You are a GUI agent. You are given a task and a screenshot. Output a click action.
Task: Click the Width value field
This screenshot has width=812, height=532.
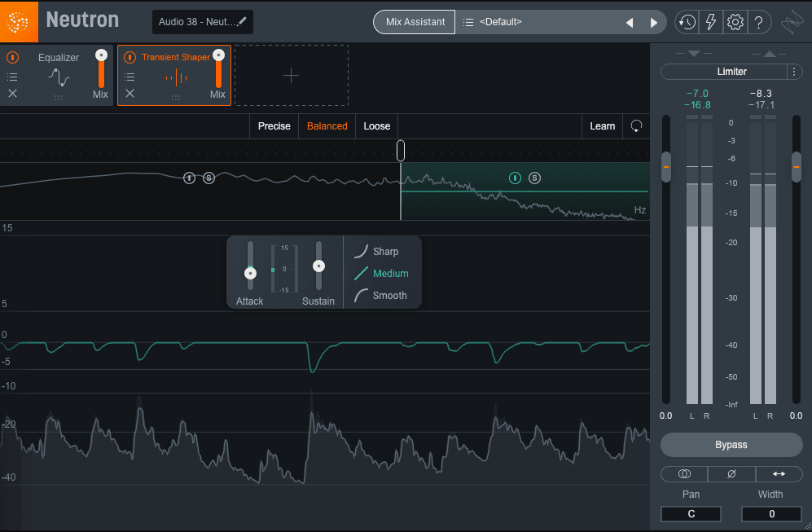click(x=771, y=514)
